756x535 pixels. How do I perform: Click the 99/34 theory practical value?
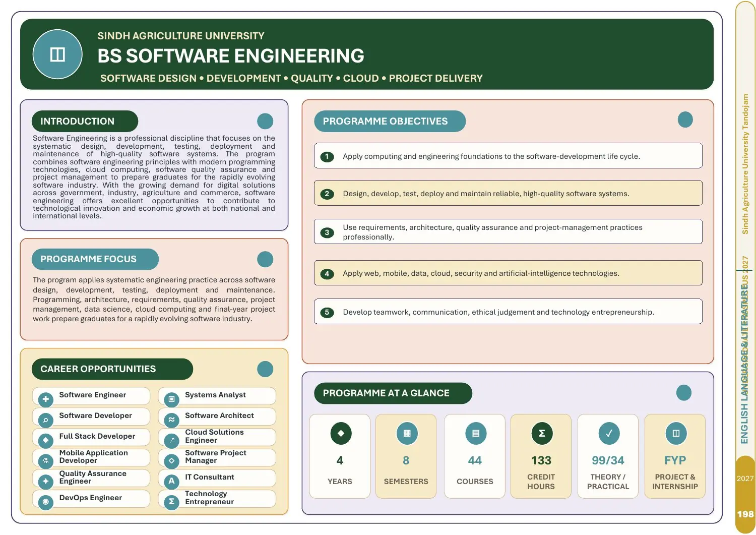(608, 460)
